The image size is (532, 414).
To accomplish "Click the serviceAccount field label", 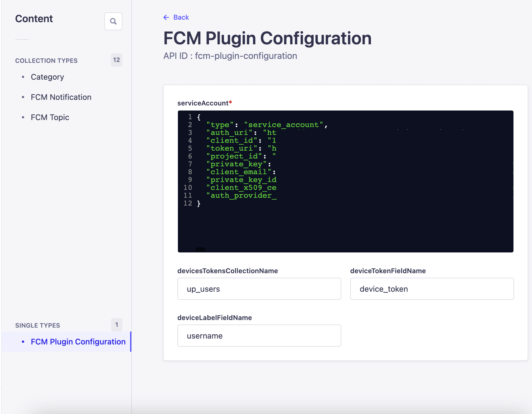I will point(205,103).
